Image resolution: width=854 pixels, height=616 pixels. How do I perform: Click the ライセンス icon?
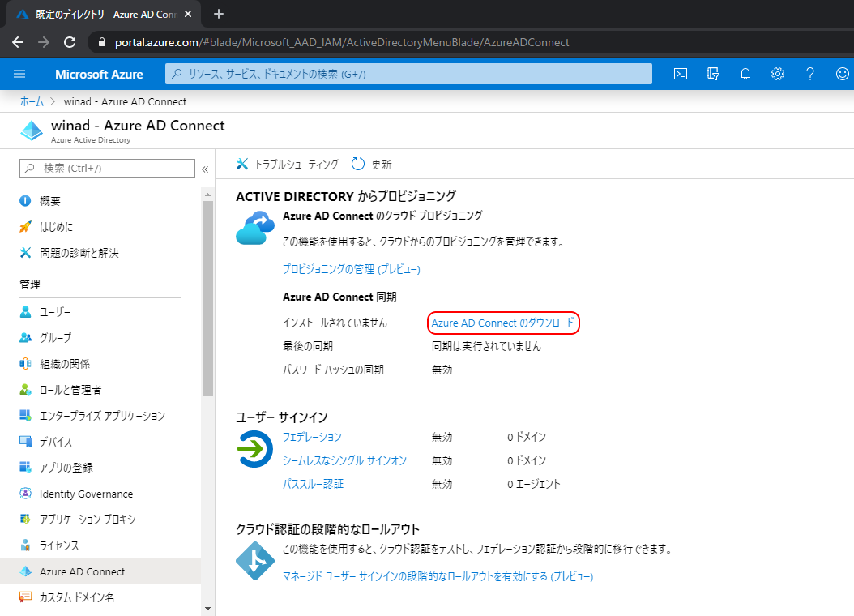pyautogui.click(x=25, y=545)
